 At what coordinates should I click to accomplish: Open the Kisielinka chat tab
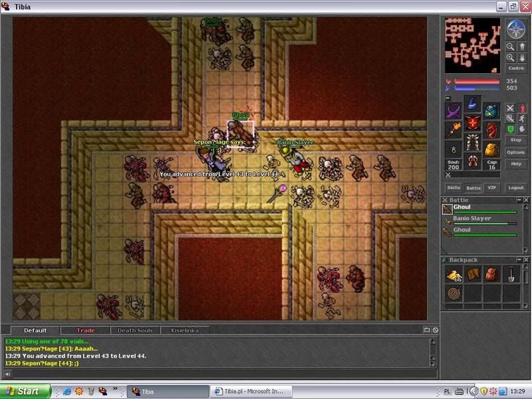tap(185, 331)
